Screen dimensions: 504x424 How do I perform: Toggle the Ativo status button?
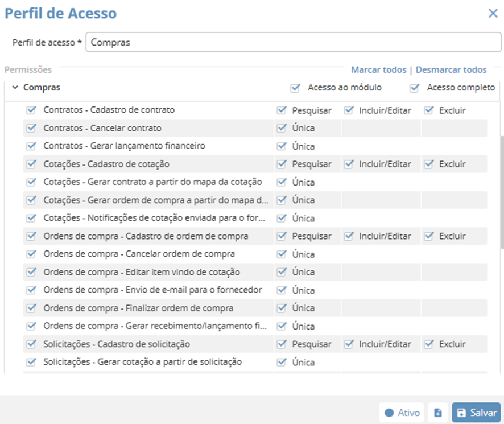[x=402, y=413]
